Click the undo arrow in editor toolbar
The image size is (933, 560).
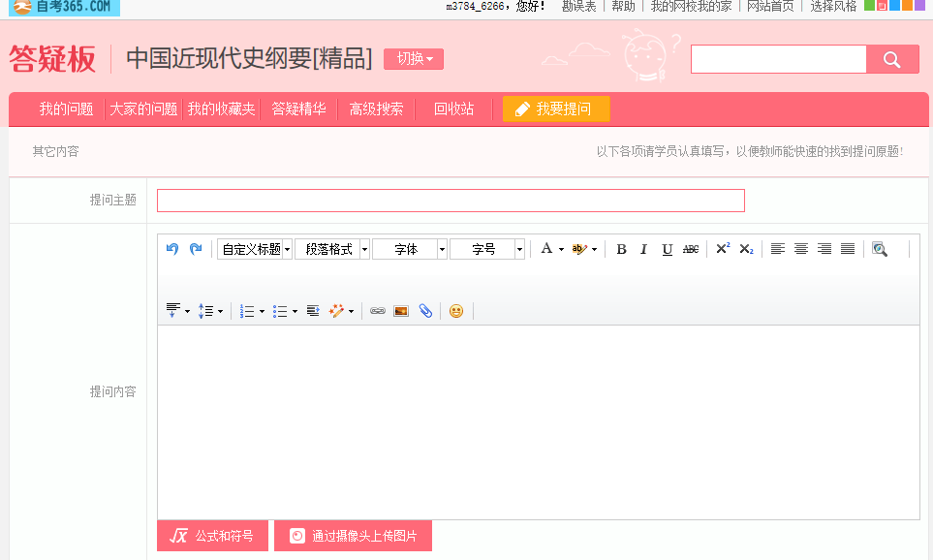pyautogui.click(x=172, y=249)
